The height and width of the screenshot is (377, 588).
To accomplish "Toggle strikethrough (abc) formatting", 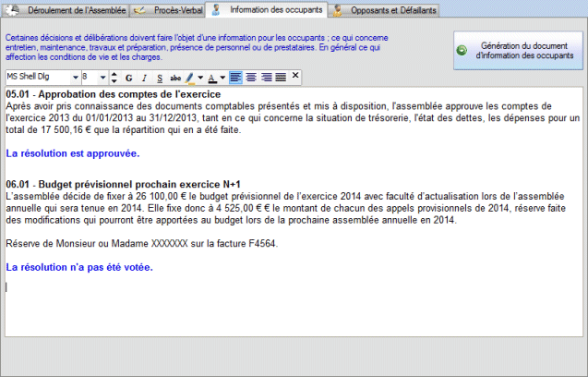I will [175, 78].
